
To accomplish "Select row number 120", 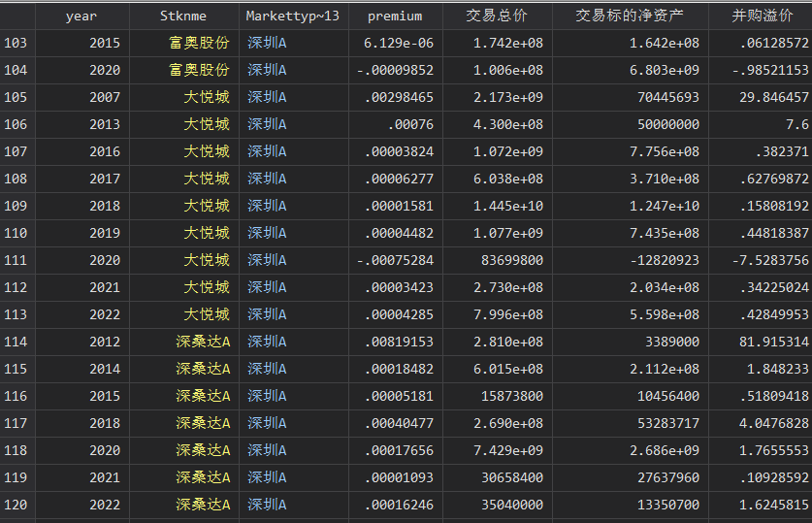I will 16,505.
